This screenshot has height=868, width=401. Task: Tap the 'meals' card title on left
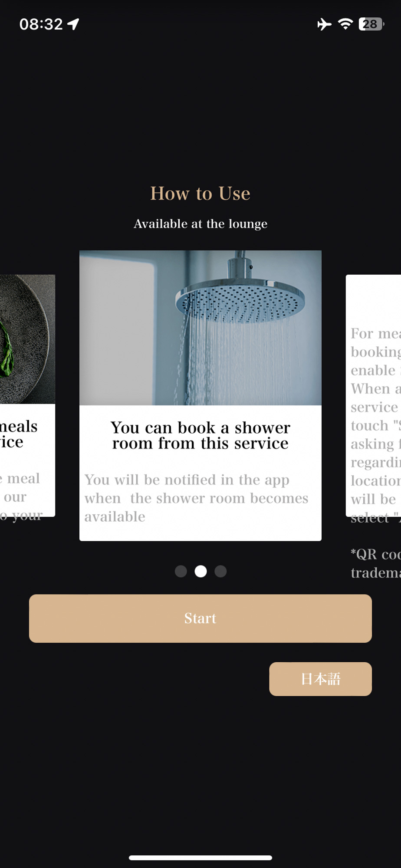[x=19, y=434]
